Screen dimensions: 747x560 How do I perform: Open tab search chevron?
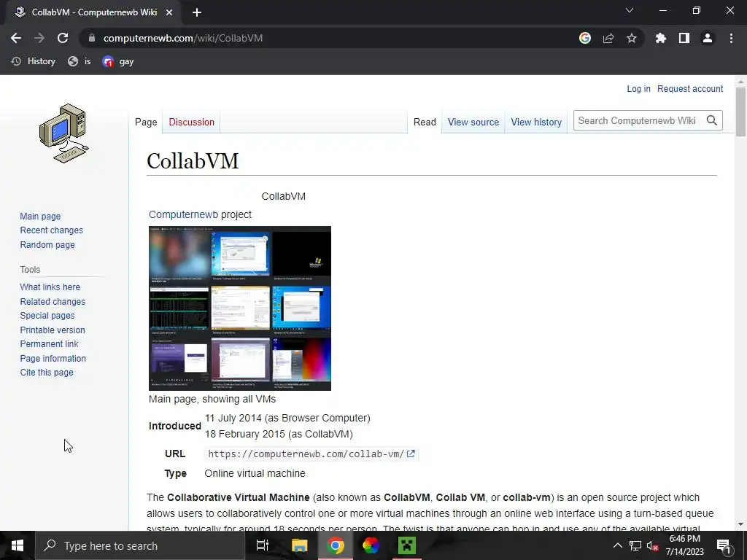coord(630,10)
